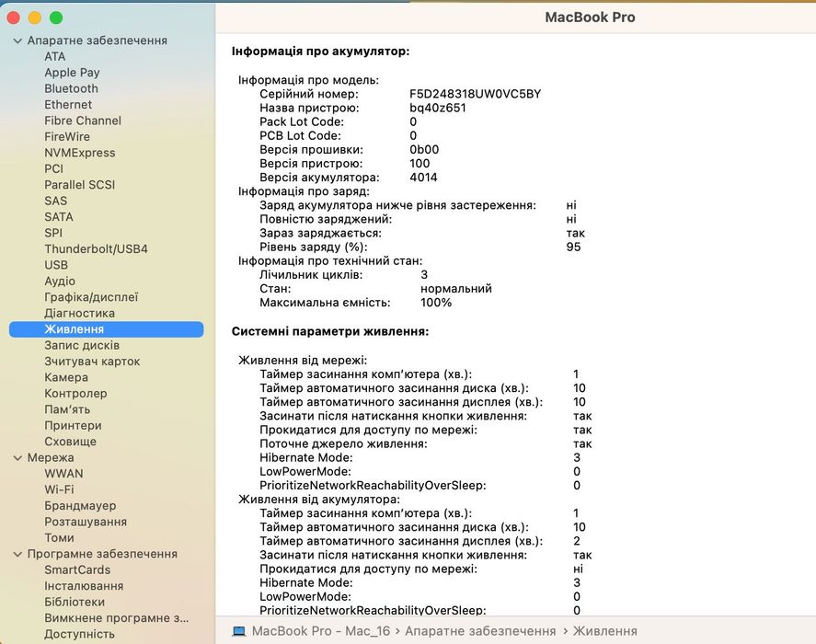Maximize the window with the green button

pyautogui.click(x=56, y=17)
